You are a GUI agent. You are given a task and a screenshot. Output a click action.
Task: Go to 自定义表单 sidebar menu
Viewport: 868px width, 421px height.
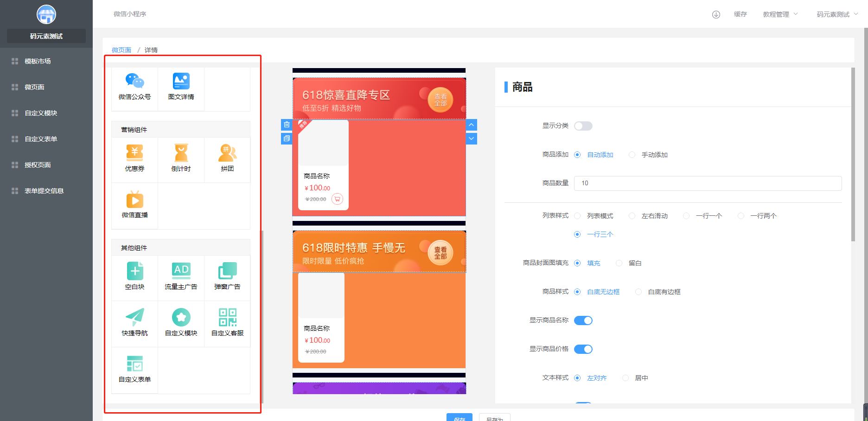point(41,139)
